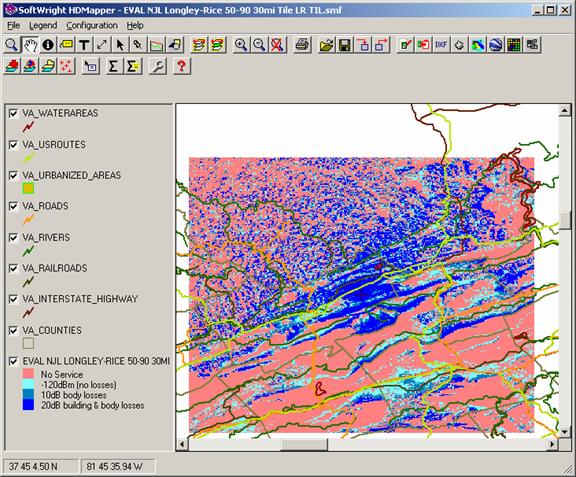Zoom in with the plus magnifier
Image resolution: width=576 pixels, height=477 pixels.
[241, 45]
